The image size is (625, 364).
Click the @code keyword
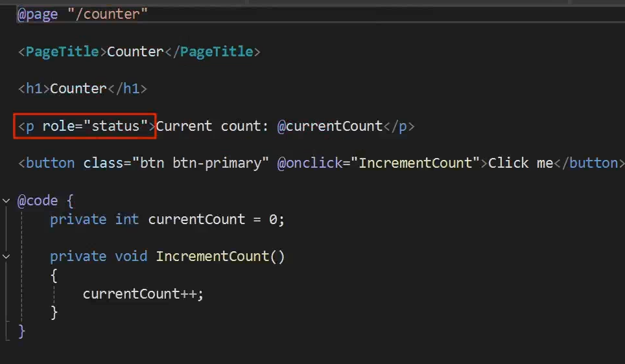(x=38, y=201)
